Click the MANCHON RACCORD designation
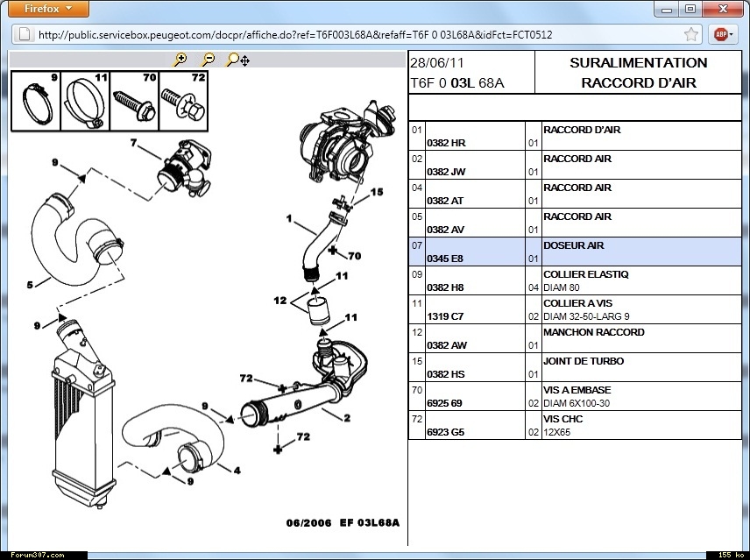This screenshot has width=750, height=560. 593,332
